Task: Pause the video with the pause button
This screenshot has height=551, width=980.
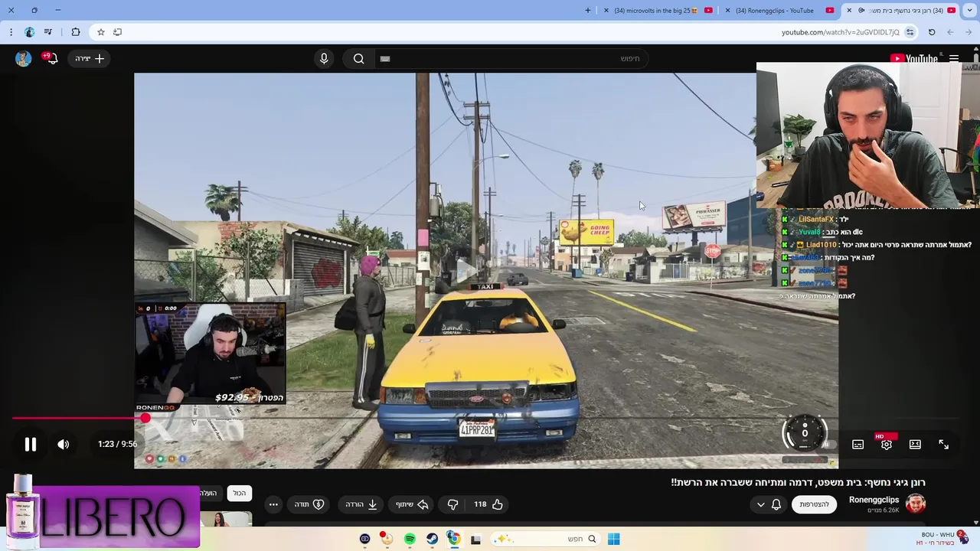Action: (x=31, y=445)
